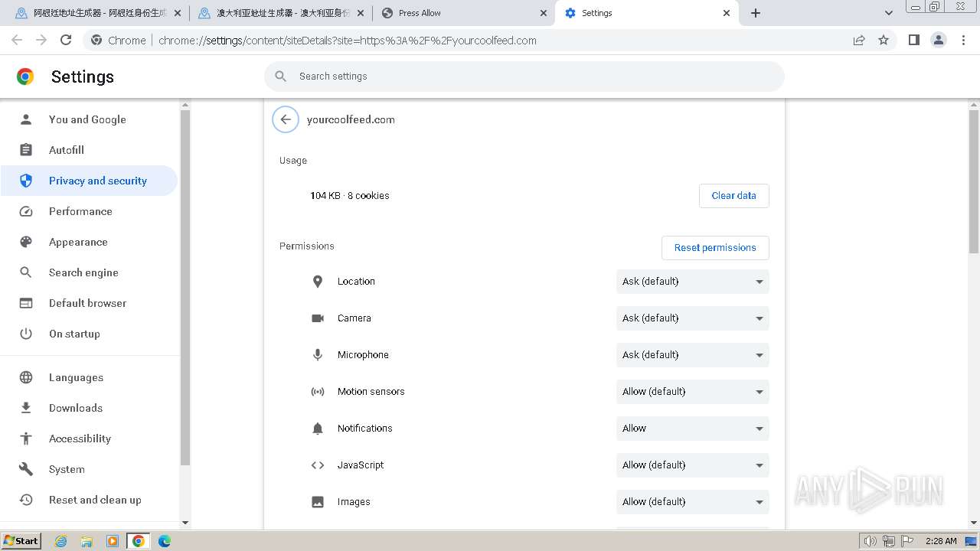Click the Camera permission icon
Screen dimensions: 980x551
[x=318, y=318]
